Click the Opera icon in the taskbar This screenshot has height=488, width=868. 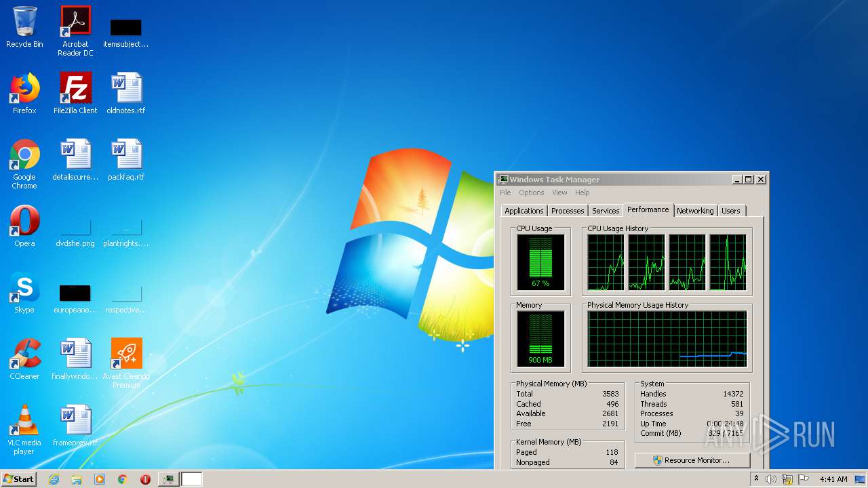coord(145,479)
